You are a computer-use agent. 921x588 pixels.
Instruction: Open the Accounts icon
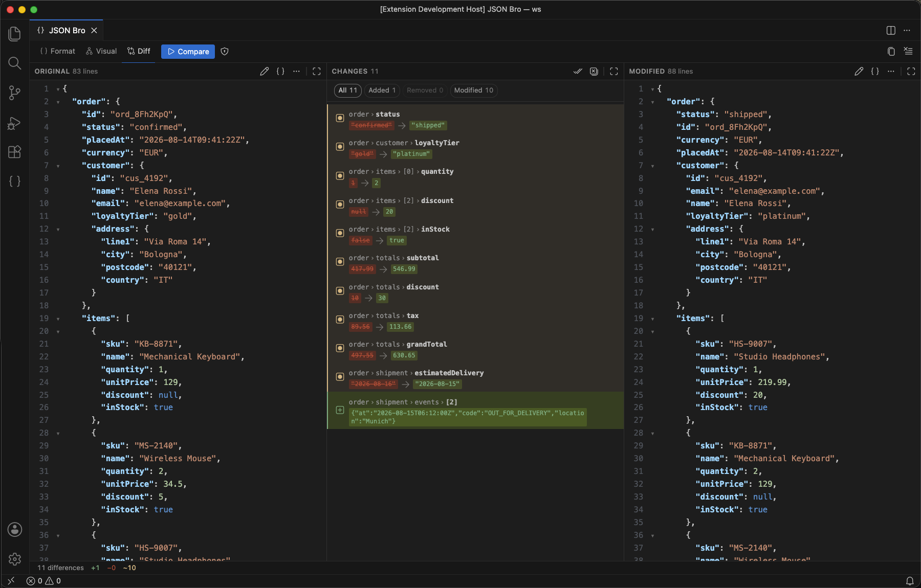15,530
